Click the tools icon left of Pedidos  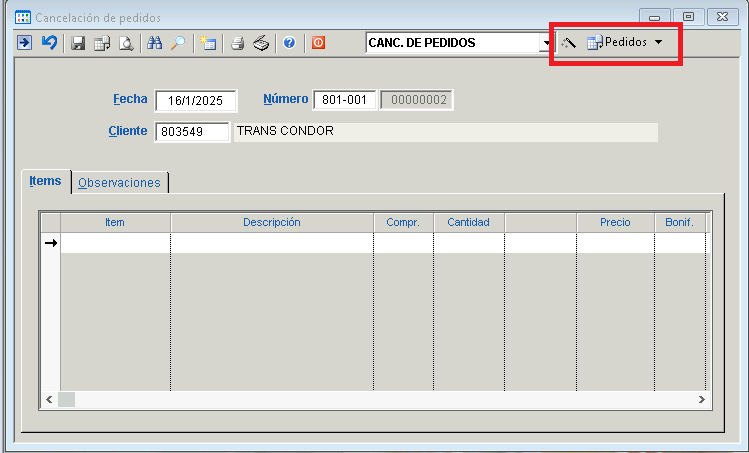click(x=569, y=43)
